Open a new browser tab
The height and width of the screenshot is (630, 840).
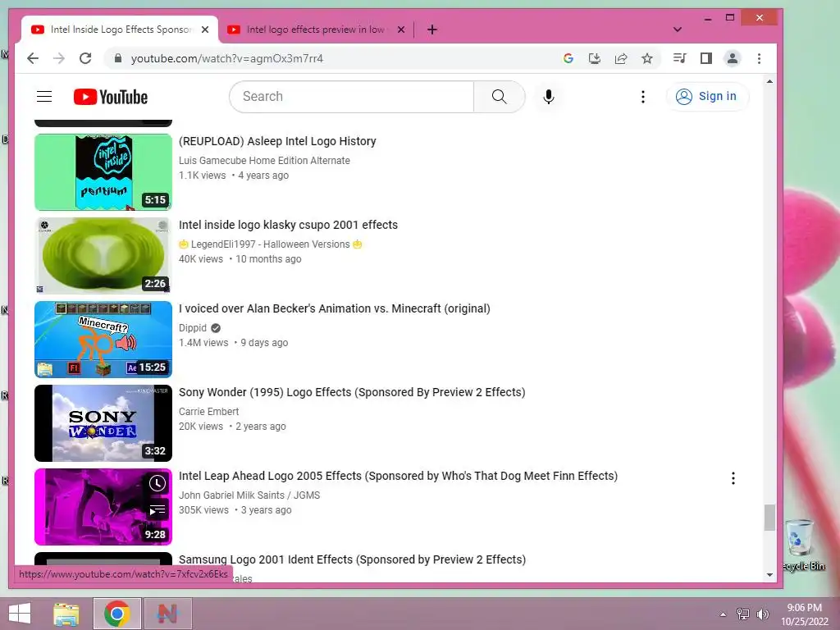pos(432,30)
